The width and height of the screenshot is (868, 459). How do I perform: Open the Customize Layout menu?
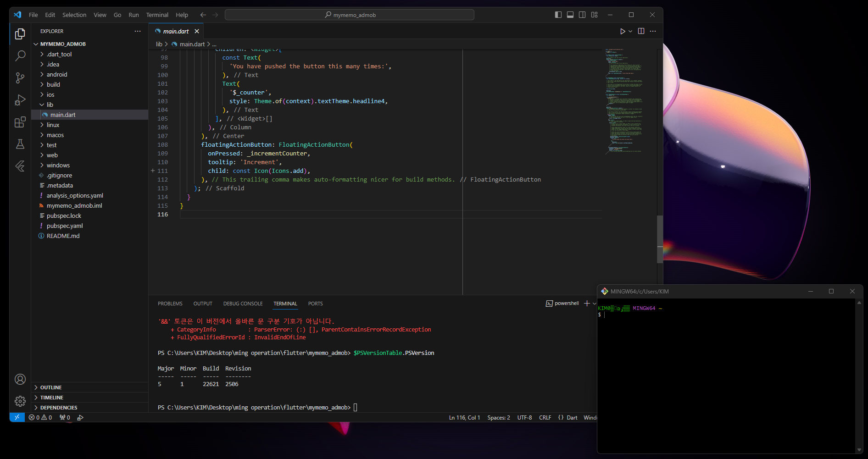tap(595, 15)
